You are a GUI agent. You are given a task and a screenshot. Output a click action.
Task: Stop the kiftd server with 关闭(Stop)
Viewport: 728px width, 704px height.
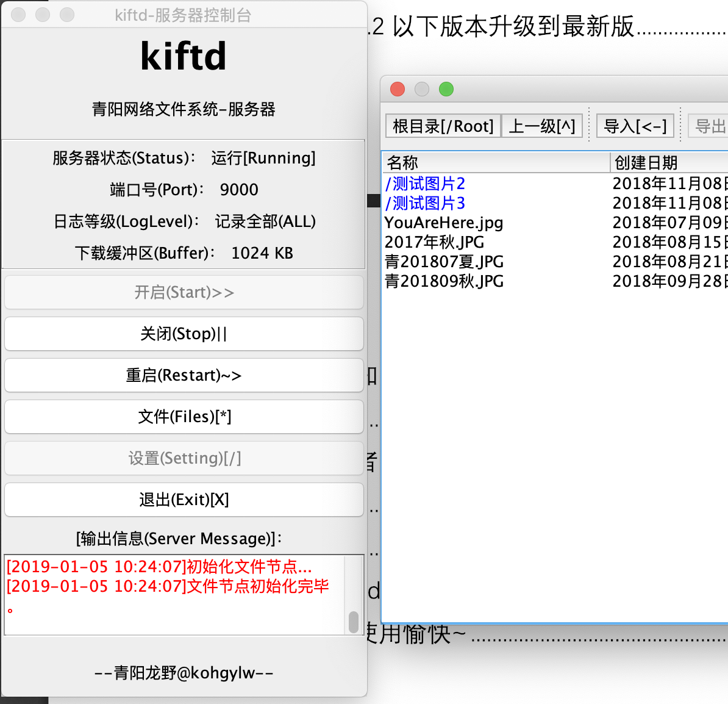(x=184, y=334)
